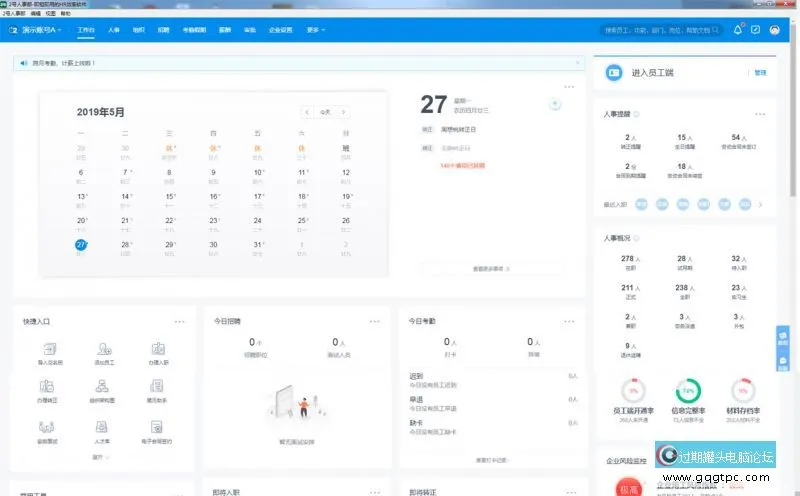Click the import roster arrow icon (导入花名册)

(49, 349)
